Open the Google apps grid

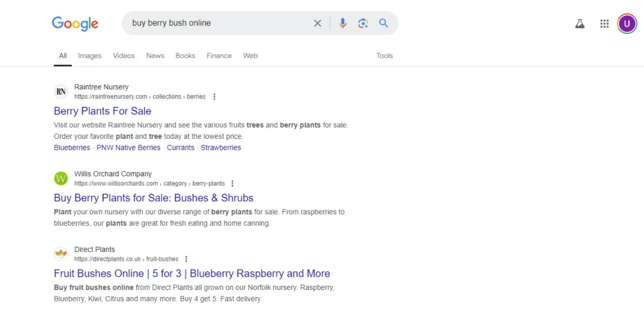(604, 24)
